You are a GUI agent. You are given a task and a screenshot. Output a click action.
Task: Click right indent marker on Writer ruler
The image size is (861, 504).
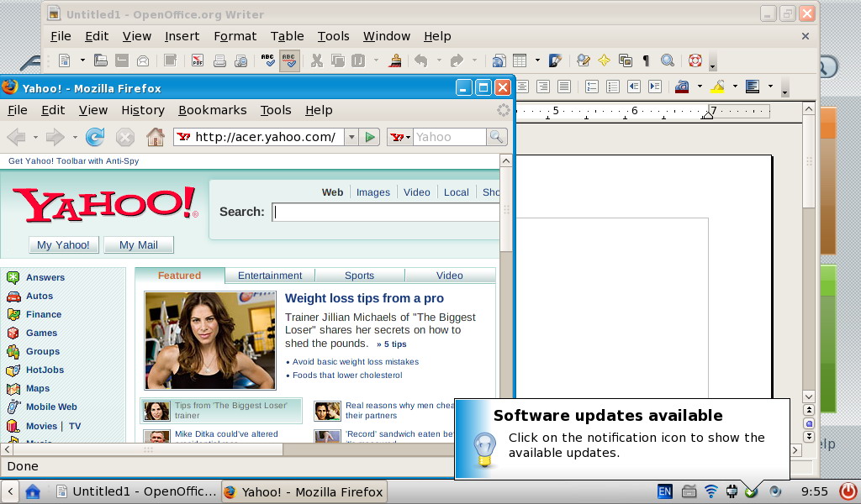[x=708, y=113]
